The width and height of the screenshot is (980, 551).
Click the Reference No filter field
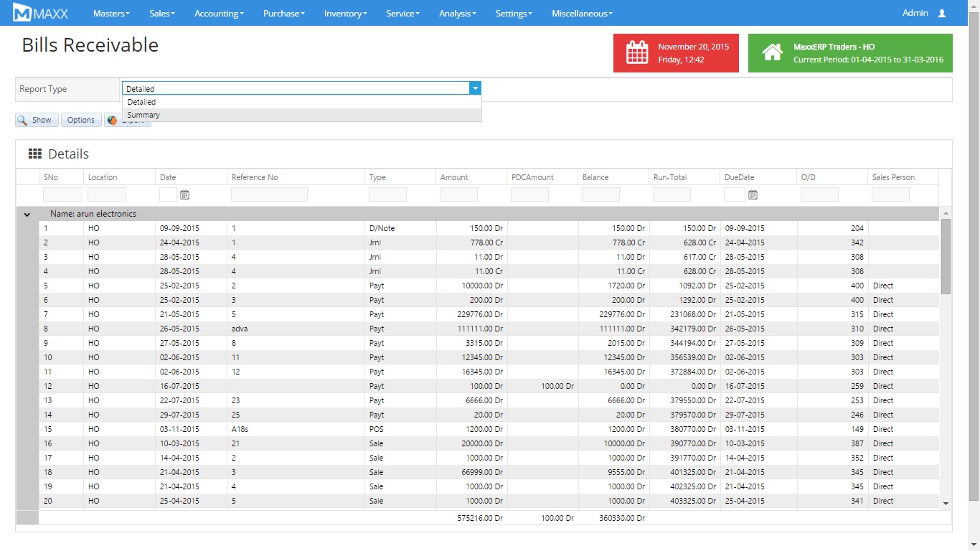pyautogui.click(x=269, y=194)
